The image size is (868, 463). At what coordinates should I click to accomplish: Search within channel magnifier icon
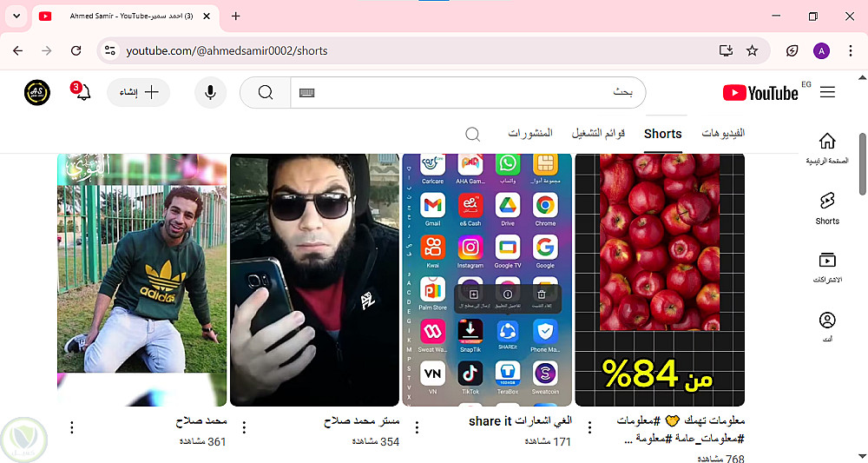click(472, 134)
